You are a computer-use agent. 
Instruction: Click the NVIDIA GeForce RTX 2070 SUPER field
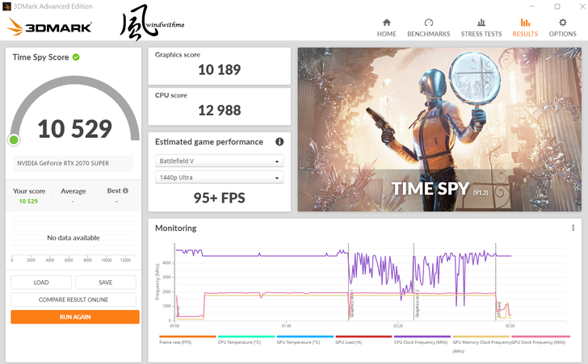(x=73, y=163)
